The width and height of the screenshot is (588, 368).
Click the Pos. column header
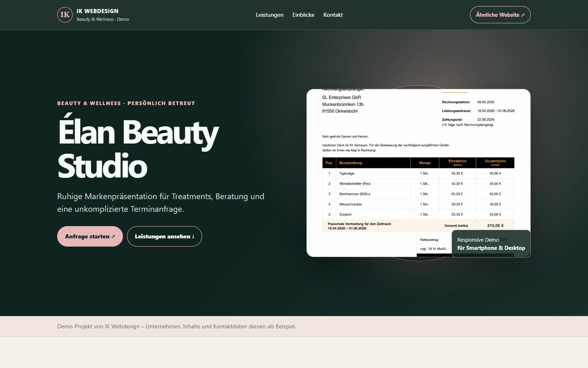(x=329, y=163)
